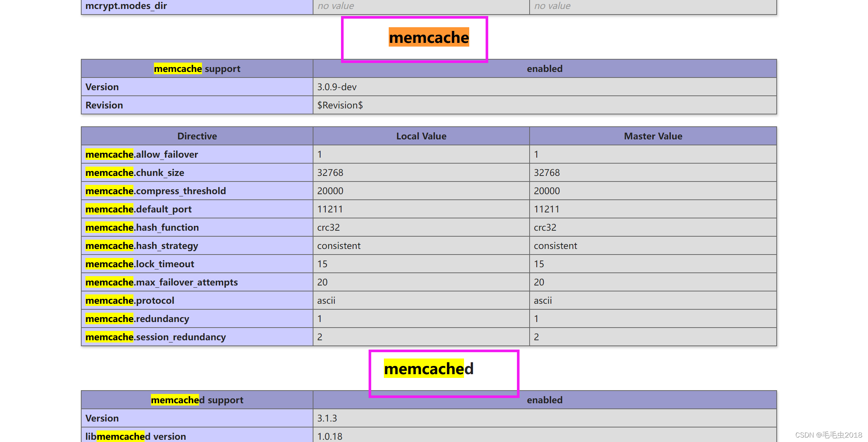Click lock_timeout local value 15

[x=322, y=264]
